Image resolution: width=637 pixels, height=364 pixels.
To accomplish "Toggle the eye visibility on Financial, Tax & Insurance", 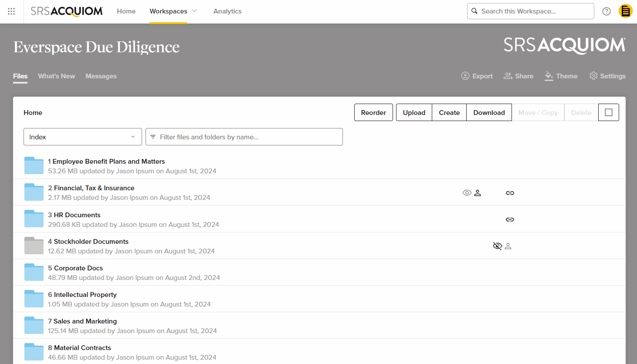I will pos(467,193).
